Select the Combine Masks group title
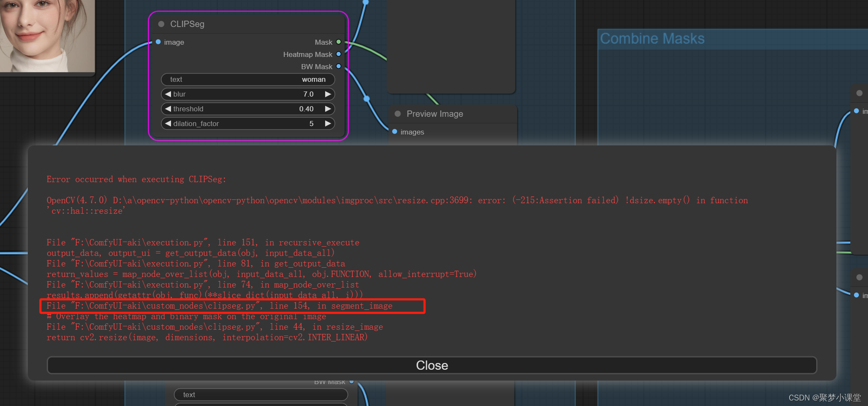Screen dimensions: 868x406 (652, 39)
